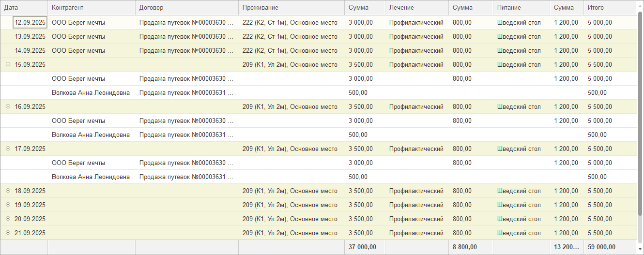The height and width of the screenshot is (255, 644).
Task: Expand the 21.09.2025 row group
Action: click(8, 233)
